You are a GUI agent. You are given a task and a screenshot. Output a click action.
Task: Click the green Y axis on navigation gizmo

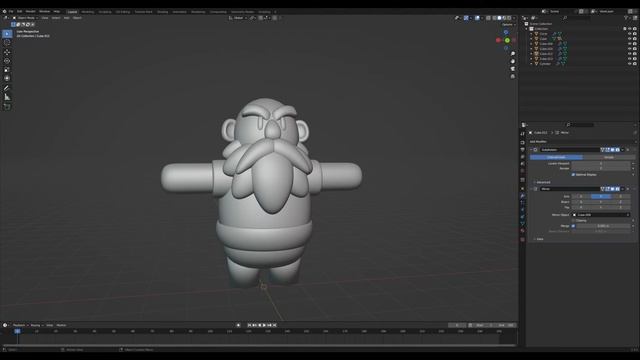(x=507, y=40)
